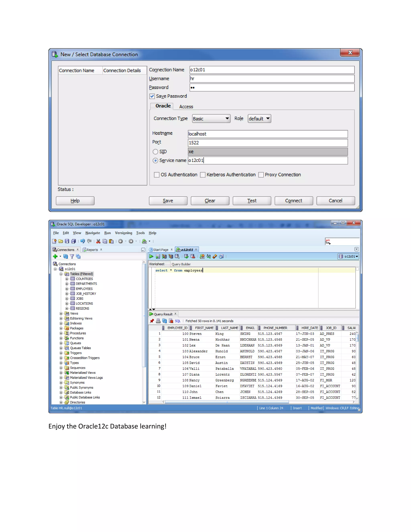Collapse the Tables (Filtered) node

[x=61, y=274]
